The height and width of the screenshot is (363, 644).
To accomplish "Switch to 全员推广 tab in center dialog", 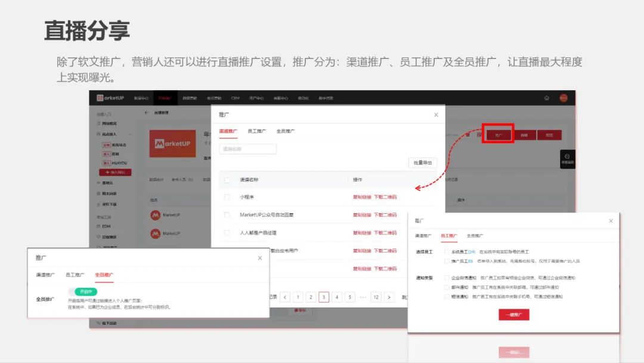I will click(x=286, y=131).
